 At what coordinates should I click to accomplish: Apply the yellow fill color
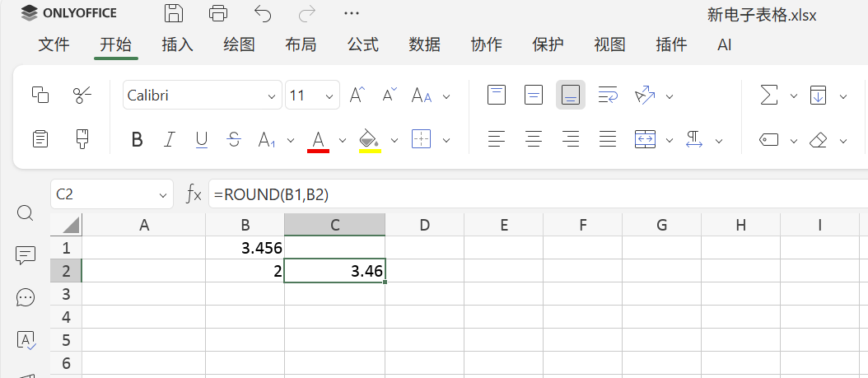click(x=370, y=141)
